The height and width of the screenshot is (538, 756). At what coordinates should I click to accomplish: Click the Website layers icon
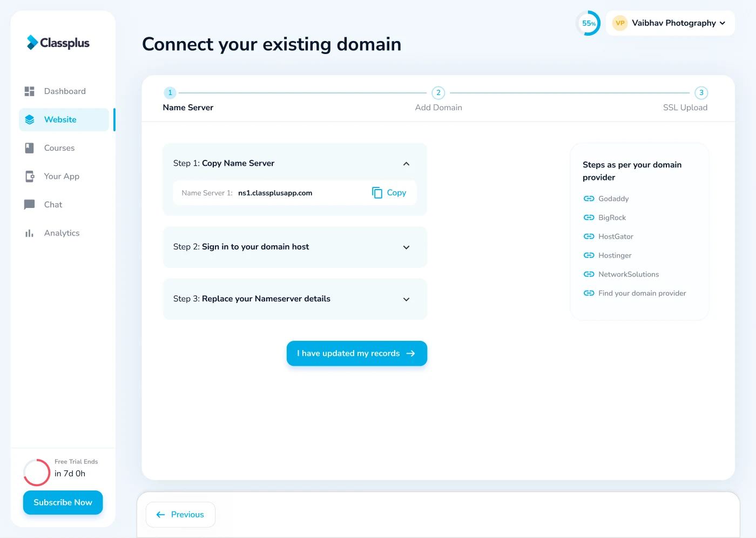(30, 120)
